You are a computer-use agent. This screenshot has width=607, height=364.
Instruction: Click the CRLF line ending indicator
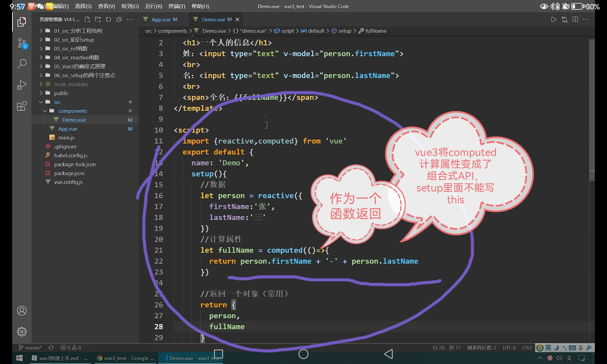(527, 348)
